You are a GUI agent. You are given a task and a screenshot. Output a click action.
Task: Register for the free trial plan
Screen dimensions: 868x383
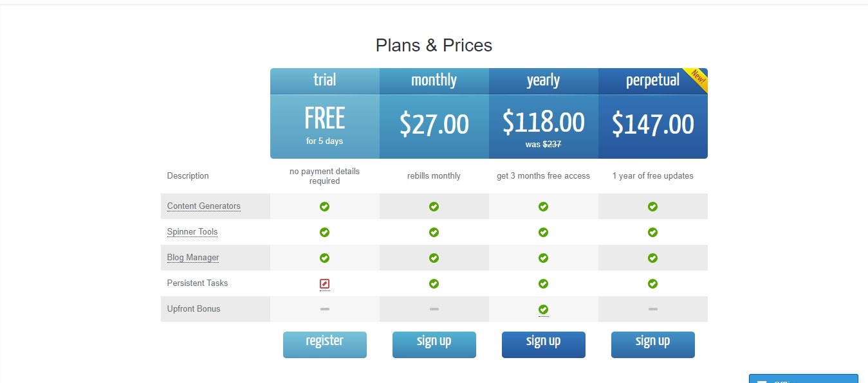(x=325, y=344)
